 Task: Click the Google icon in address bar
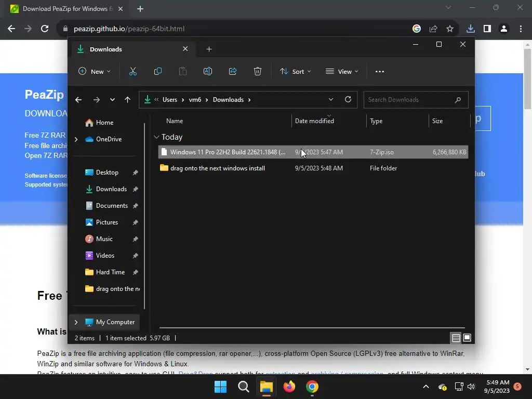click(416, 29)
